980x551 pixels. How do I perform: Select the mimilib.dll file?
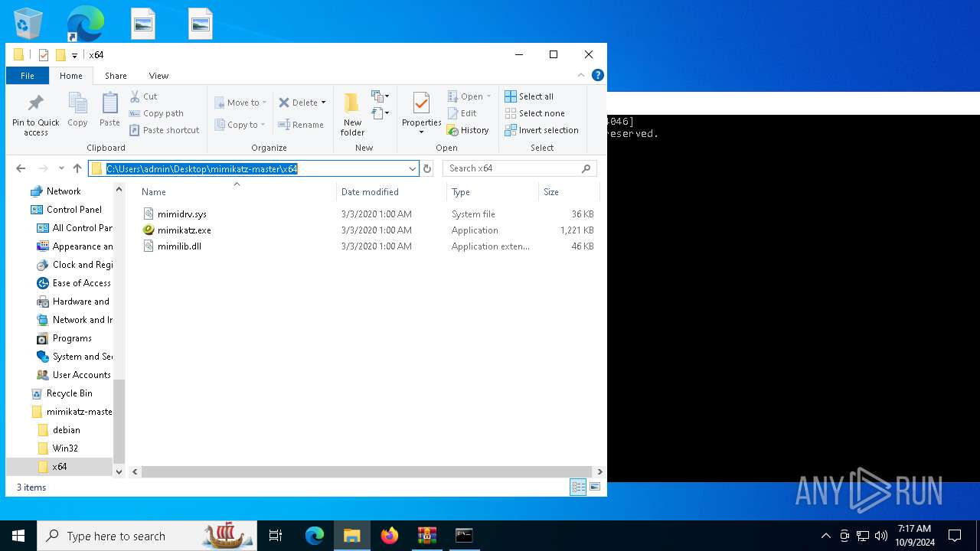[x=179, y=246]
